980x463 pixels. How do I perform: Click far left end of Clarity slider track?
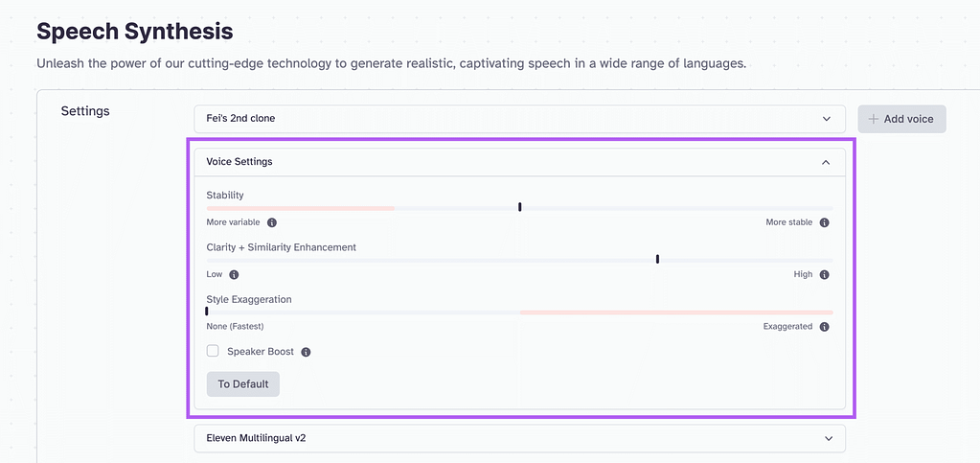209,260
